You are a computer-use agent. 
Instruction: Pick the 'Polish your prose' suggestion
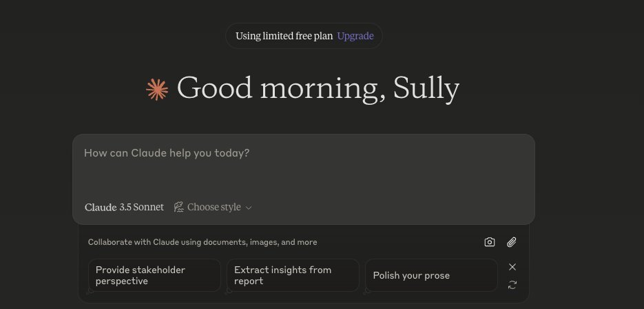(431, 275)
